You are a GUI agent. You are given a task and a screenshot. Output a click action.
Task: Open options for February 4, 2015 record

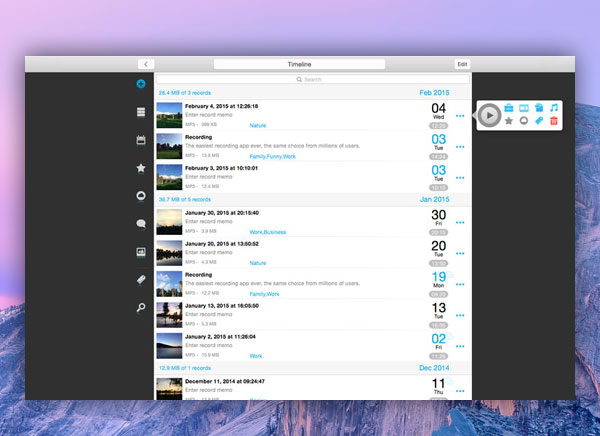(x=460, y=116)
